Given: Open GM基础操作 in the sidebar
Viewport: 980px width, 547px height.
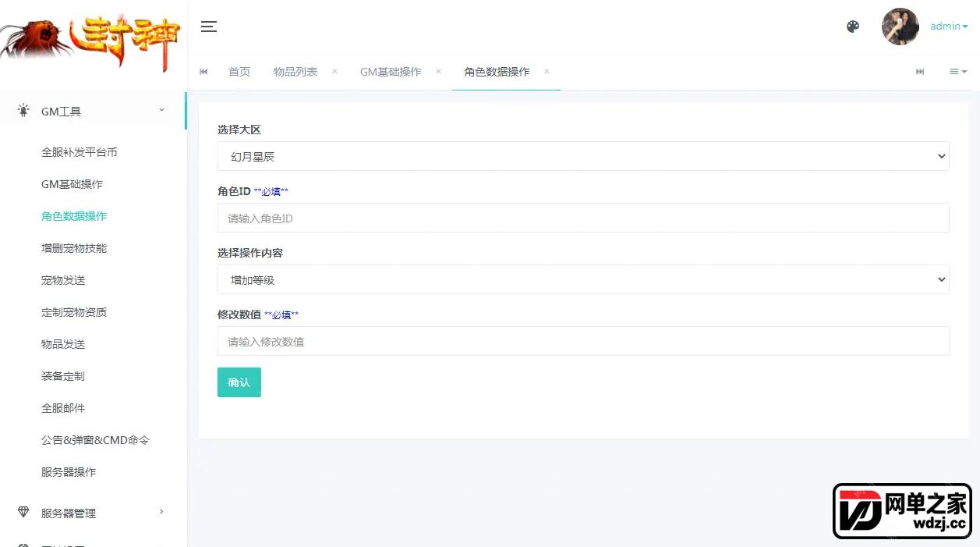Looking at the screenshot, I should click(72, 184).
